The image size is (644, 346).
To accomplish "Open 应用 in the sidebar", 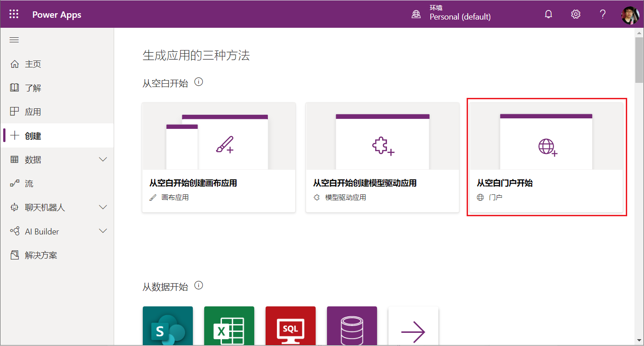I will tap(57, 112).
